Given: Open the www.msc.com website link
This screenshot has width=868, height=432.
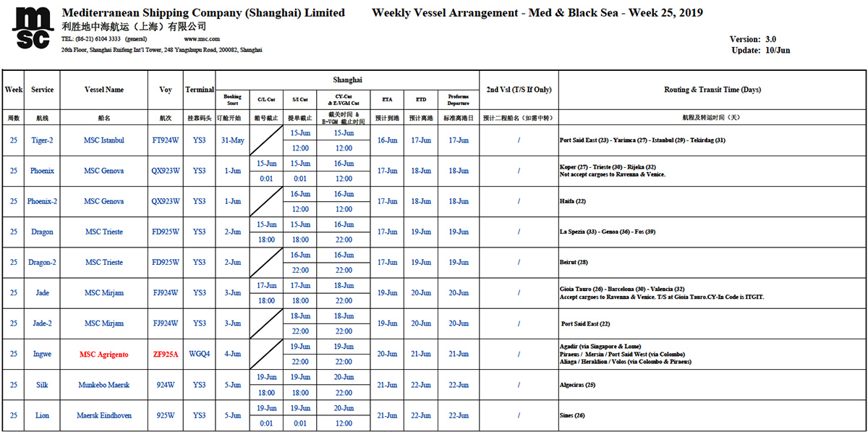Looking at the screenshot, I should 202,38.
